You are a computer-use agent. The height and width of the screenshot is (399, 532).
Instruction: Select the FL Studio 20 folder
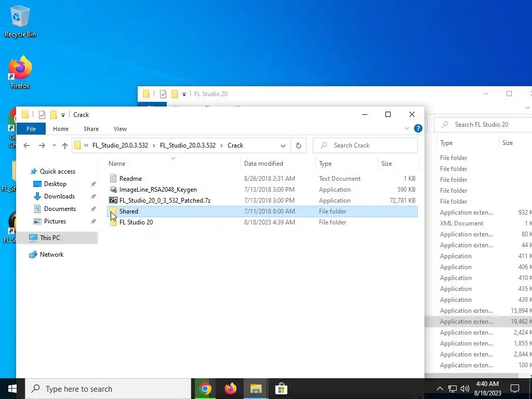[262, 222]
